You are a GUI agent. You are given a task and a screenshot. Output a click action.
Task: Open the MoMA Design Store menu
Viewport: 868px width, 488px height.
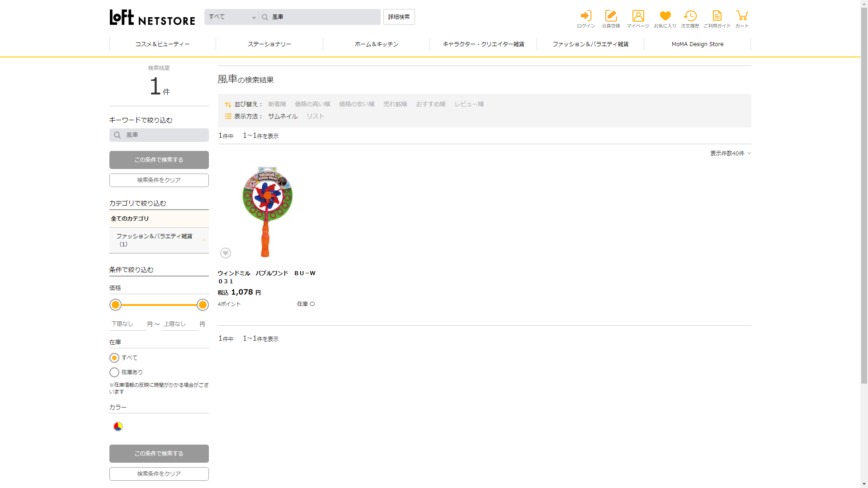pos(697,44)
